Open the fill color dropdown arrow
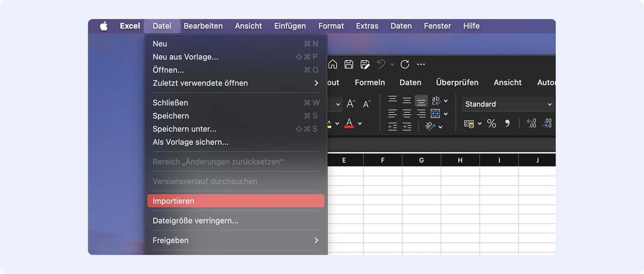Image resolution: width=644 pixels, height=274 pixels. pyautogui.click(x=337, y=124)
